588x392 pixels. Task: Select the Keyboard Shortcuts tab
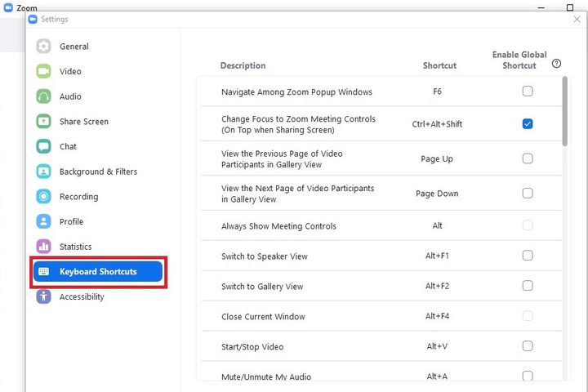98,272
